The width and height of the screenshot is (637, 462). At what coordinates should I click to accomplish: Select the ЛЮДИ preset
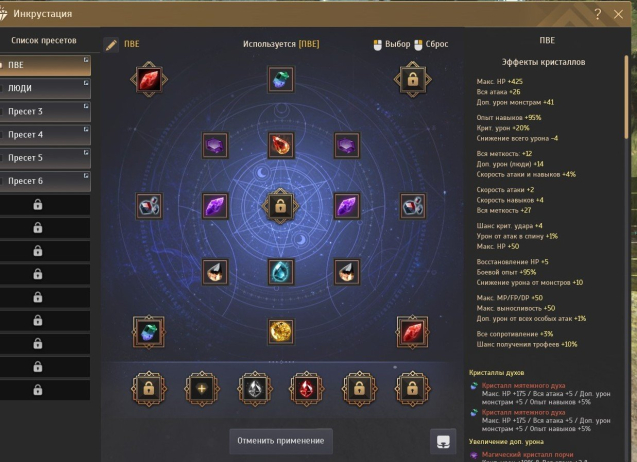45,88
